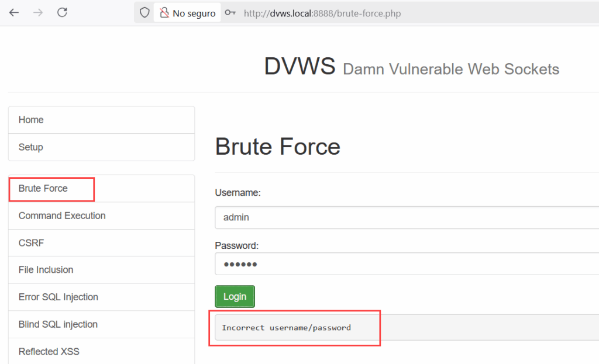Click the No seguro lock indicator
599x364 pixels.
click(x=187, y=13)
